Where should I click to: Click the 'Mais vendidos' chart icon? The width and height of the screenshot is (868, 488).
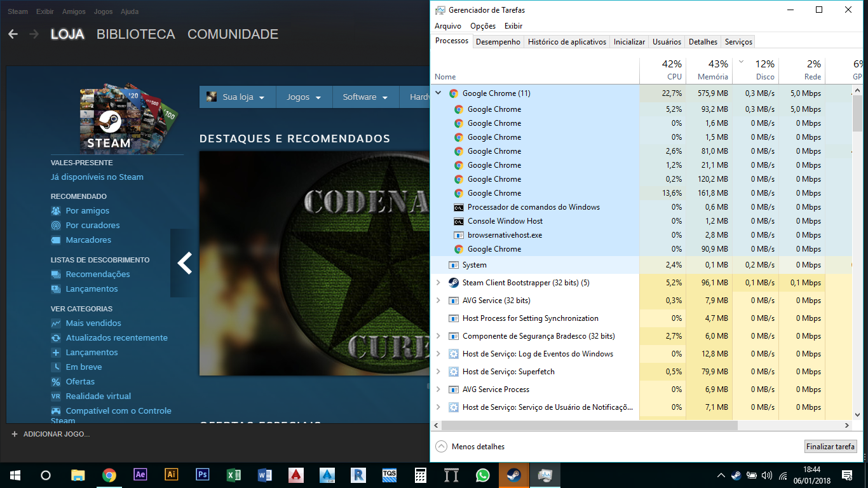coord(56,323)
